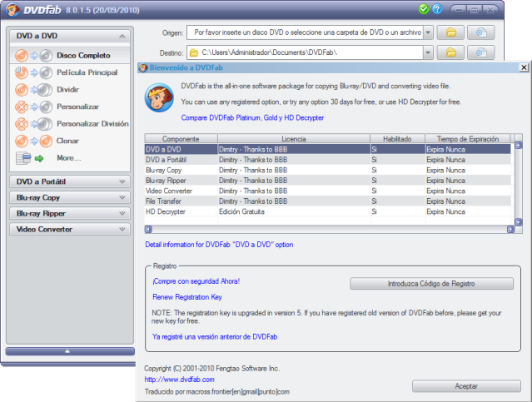Collapse the sidebar using bottom arrow bar

tap(70, 351)
